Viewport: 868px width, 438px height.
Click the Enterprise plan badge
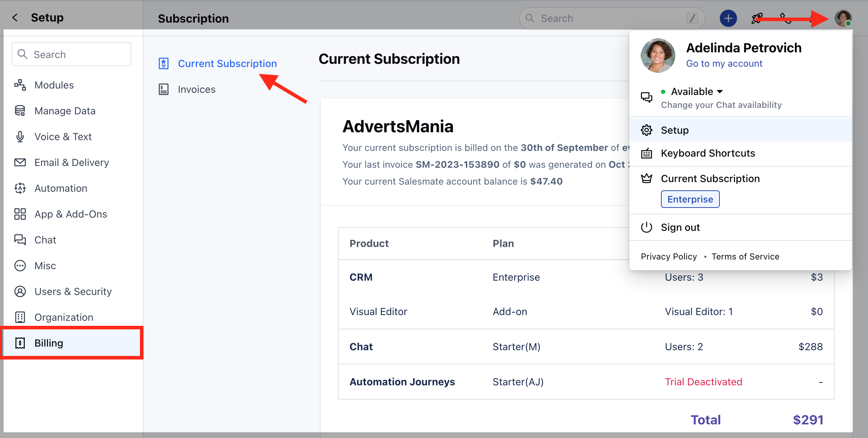point(690,199)
